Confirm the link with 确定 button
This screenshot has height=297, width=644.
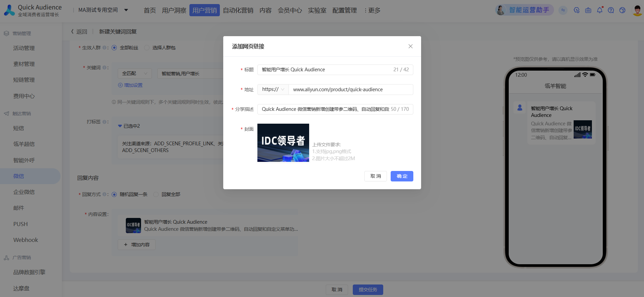(x=402, y=176)
